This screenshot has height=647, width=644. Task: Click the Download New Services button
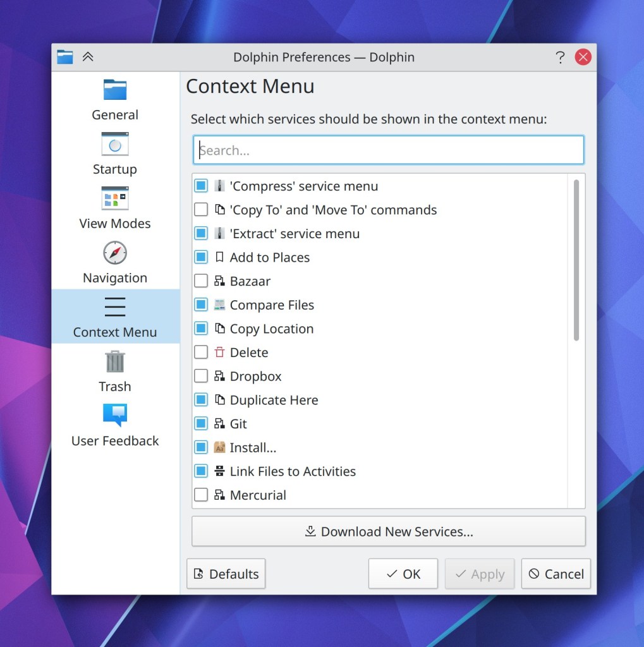[x=388, y=531]
